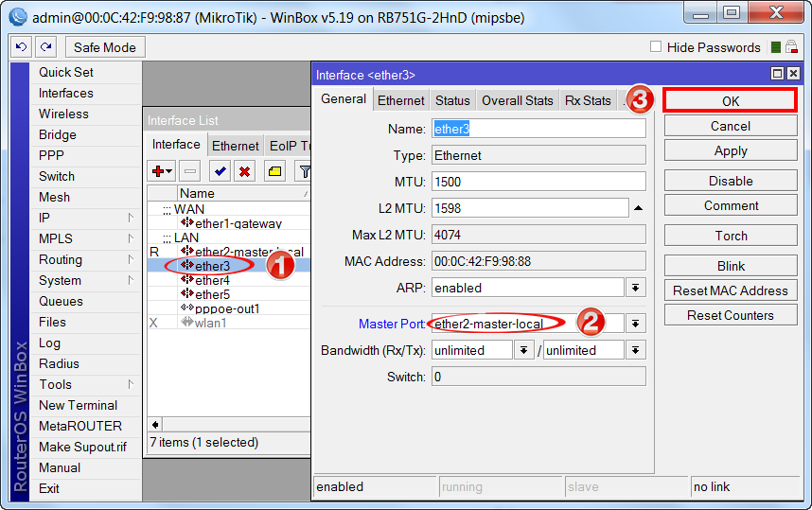
Task: Open the Master Port dropdown
Action: tap(635, 324)
